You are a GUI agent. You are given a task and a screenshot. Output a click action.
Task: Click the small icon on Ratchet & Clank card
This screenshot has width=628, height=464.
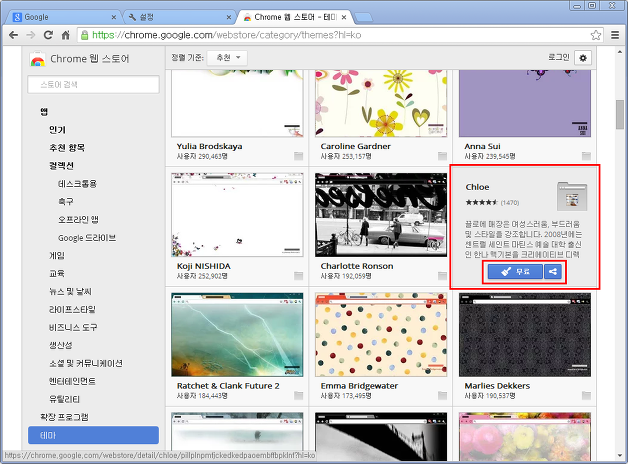pos(298,396)
